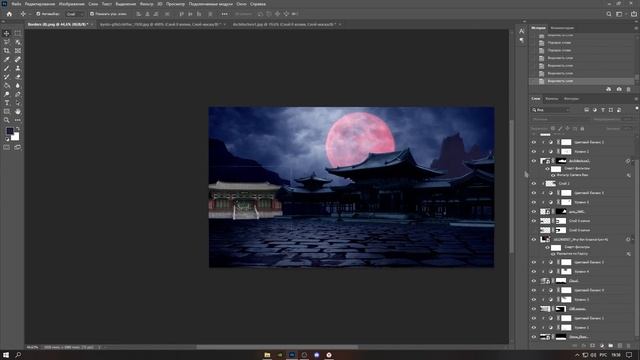640x360 pixels.
Task: Select the Brush tool
Action: (x=7, y=68)
